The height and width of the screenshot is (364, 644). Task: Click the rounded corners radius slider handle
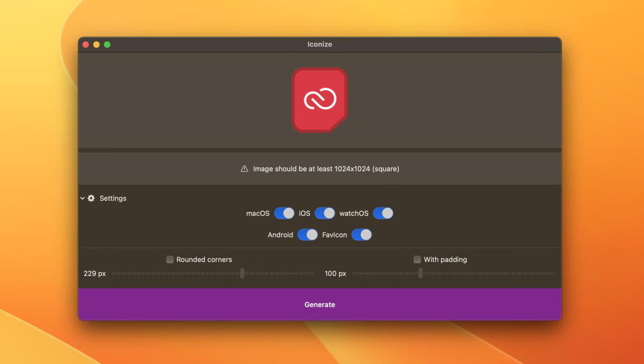(242, 273)
